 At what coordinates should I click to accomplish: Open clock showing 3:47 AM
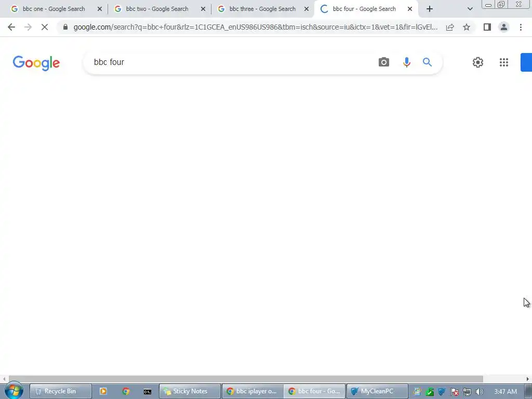[x=506, y=392]
